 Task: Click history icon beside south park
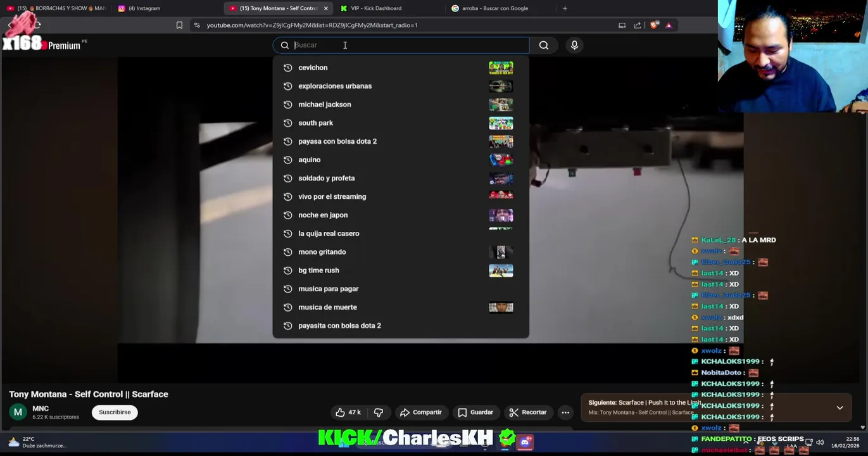click(287, 123)
